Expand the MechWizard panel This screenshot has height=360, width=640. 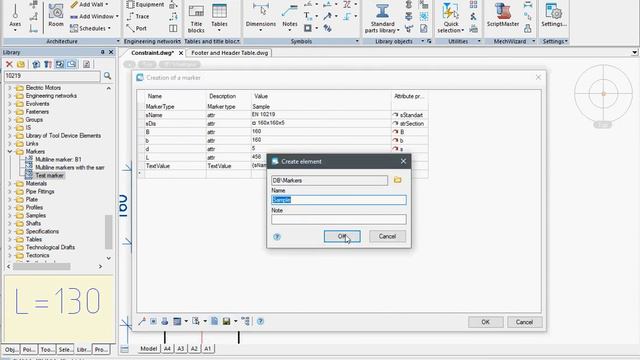(x=533, y=41)
